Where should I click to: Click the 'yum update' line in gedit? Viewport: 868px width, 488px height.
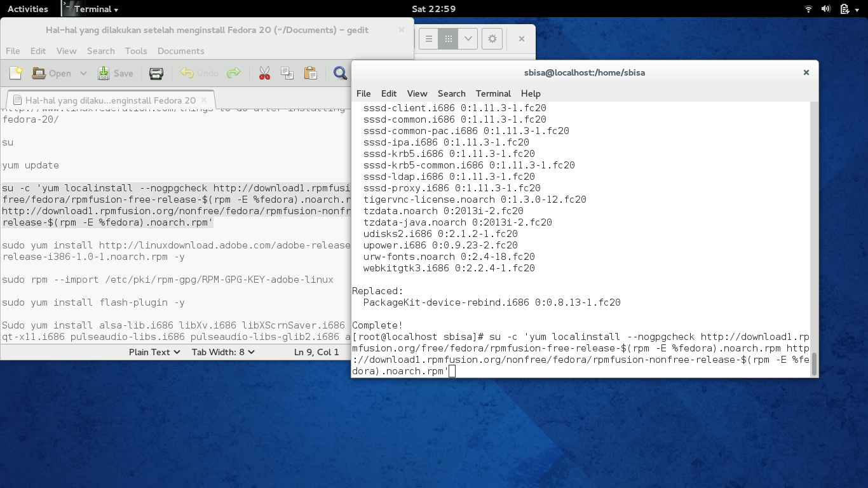[31, 165]
